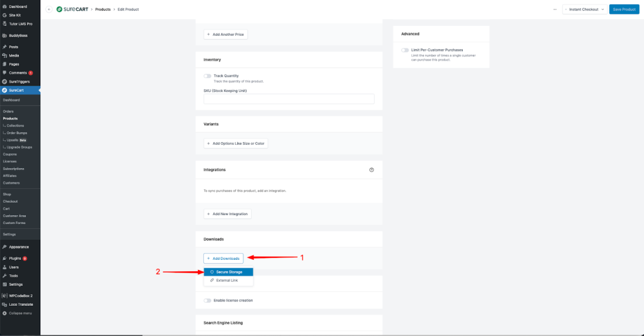
Task: Enable the Track Quantity toggle
Action: [x=208, y=76]
